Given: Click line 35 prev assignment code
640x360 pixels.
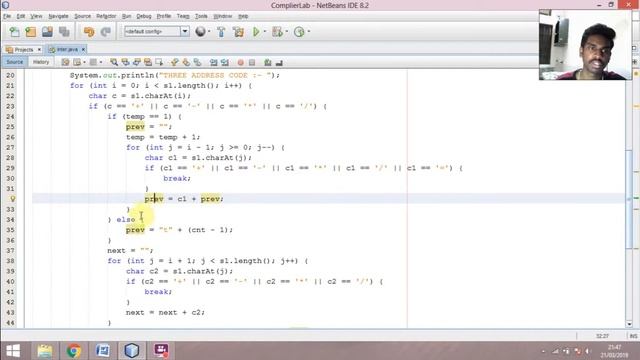Looking at the screenshot, I should 179,230.
